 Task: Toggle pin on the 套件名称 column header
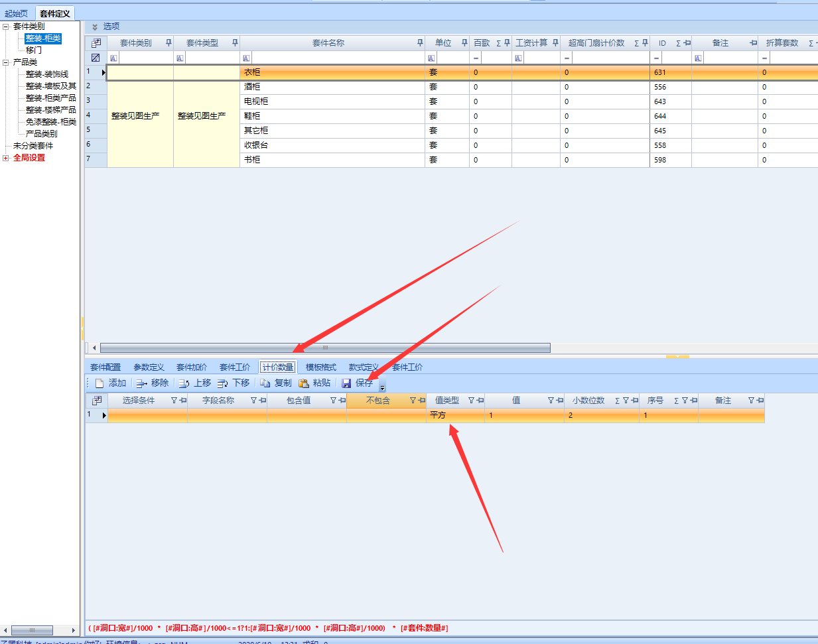click(420, 43)
